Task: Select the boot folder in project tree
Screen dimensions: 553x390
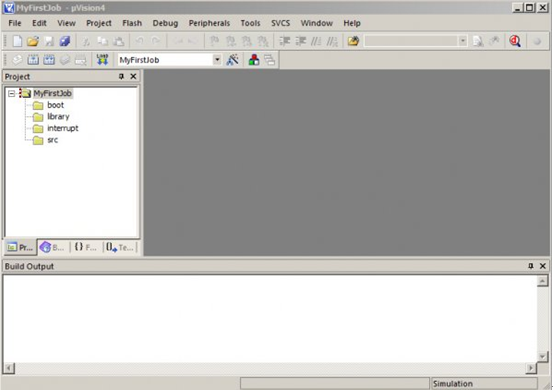Action: 55,105
